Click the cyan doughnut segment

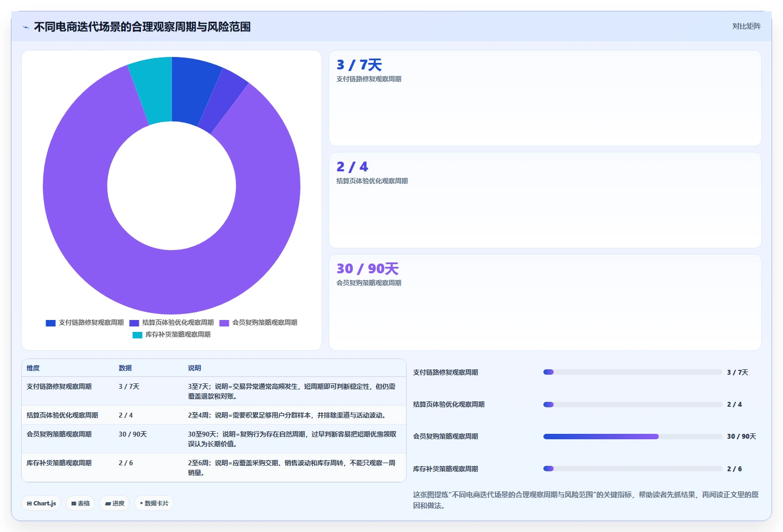(153, 89)
